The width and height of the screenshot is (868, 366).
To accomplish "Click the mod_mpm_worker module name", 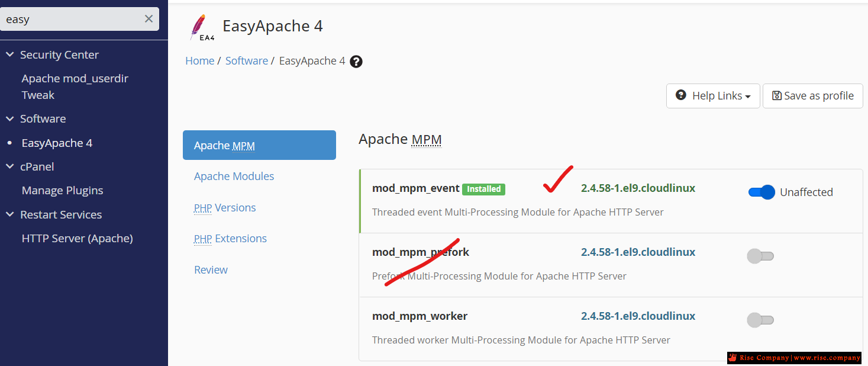I will (x=420, y=316).
